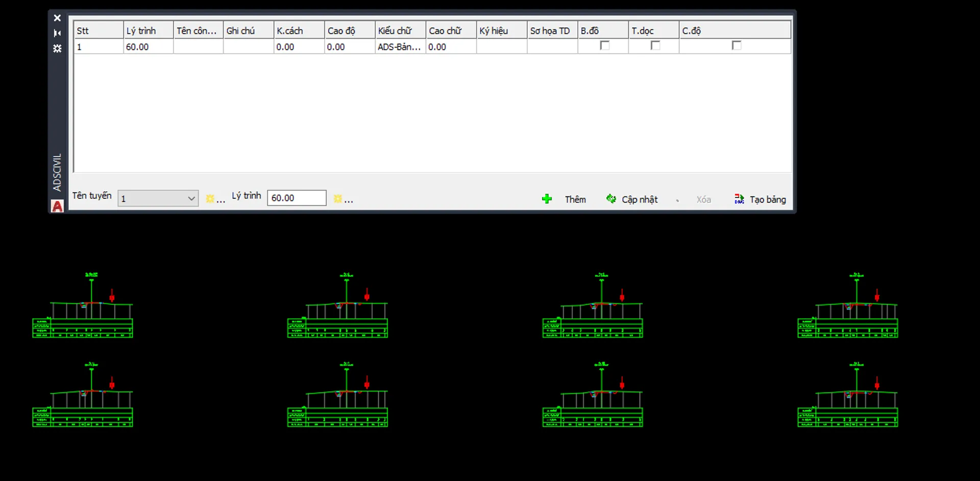Select row 1 Stt cell
This screenshot has width=980, height=481.
(99, 46)
